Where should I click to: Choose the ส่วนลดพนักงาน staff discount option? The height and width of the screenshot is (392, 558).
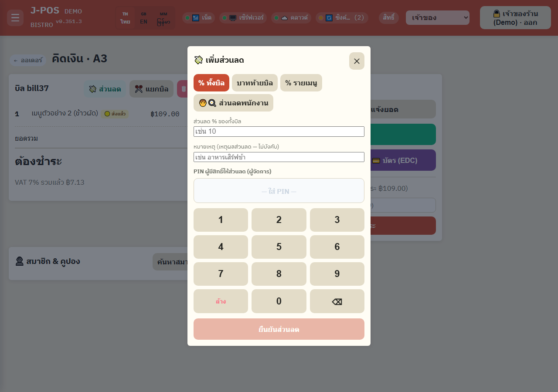click(x=233, y=103)
